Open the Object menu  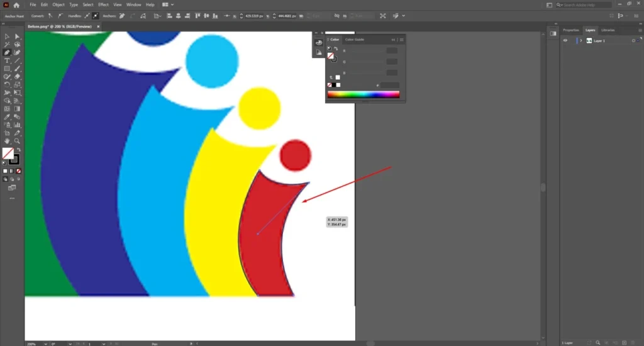[x=58, y=4]
